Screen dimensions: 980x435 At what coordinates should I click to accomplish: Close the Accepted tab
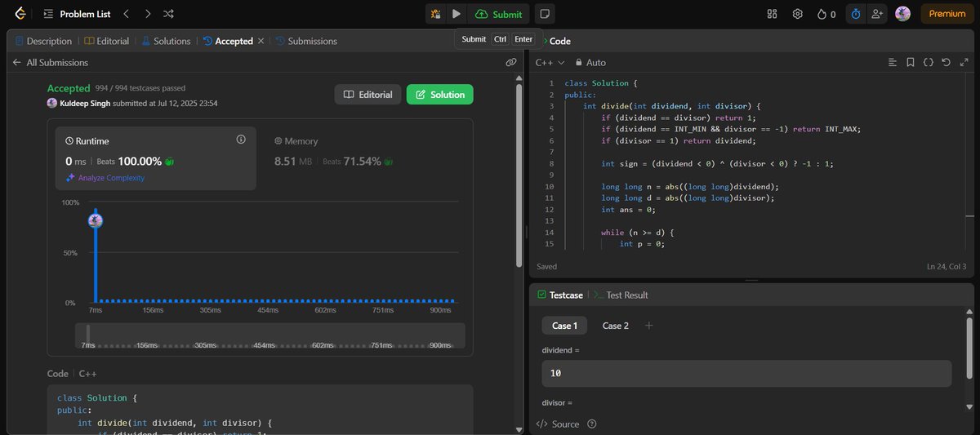(261, 41)
